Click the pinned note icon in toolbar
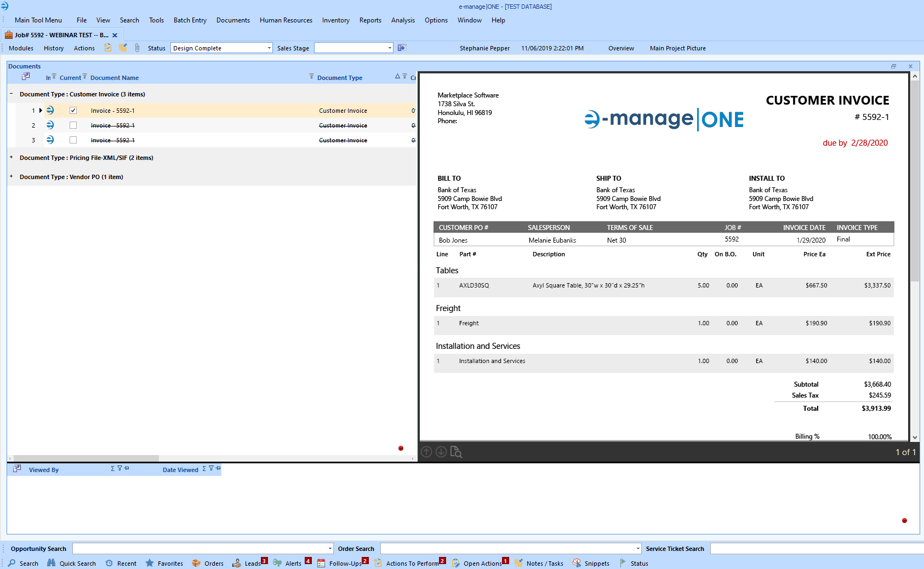The width and height of the screenshot is (924, 569). pos(123,48)
